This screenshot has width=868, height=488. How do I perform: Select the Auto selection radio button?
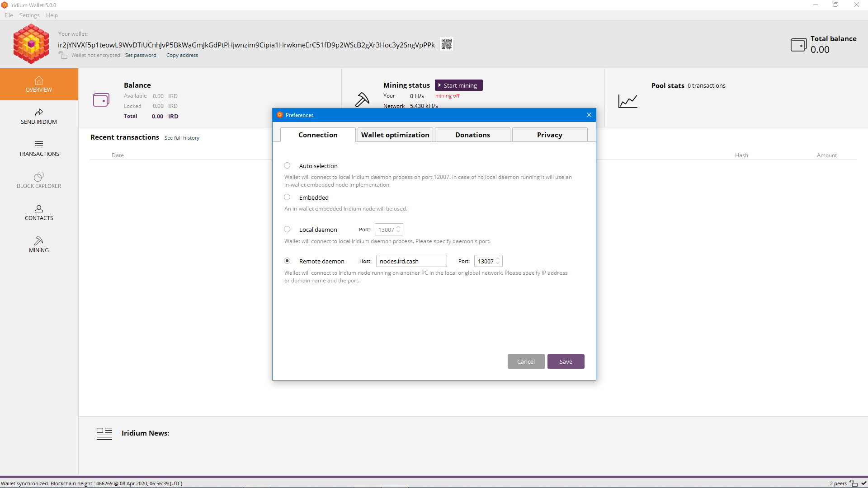(x=287, y=166)
